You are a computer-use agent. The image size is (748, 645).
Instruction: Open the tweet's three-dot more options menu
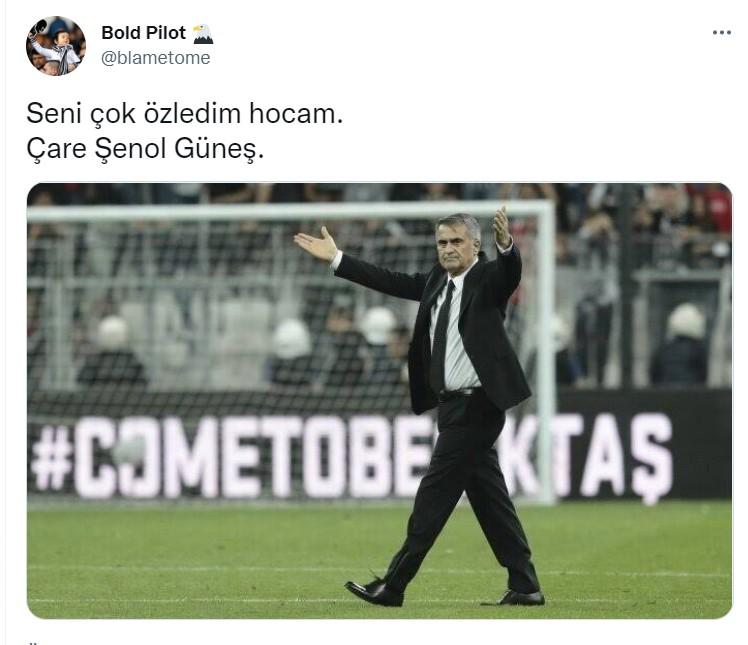click(x=721, y=32)
